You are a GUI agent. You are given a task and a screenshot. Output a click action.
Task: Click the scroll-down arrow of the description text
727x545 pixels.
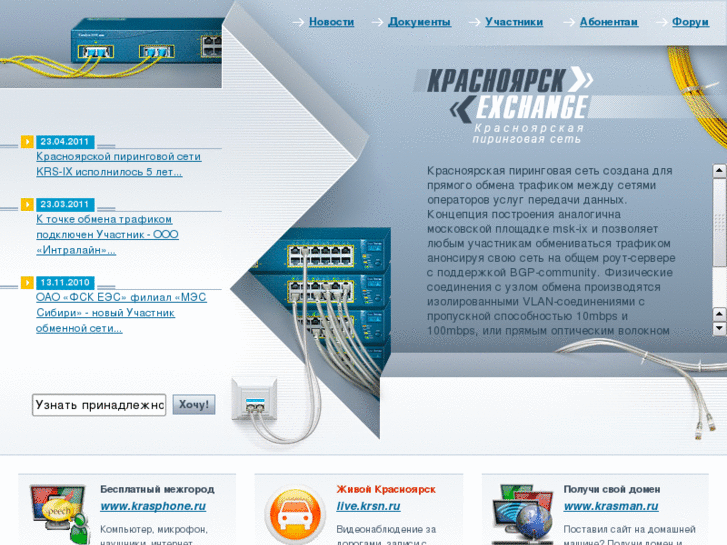(719, 329)
